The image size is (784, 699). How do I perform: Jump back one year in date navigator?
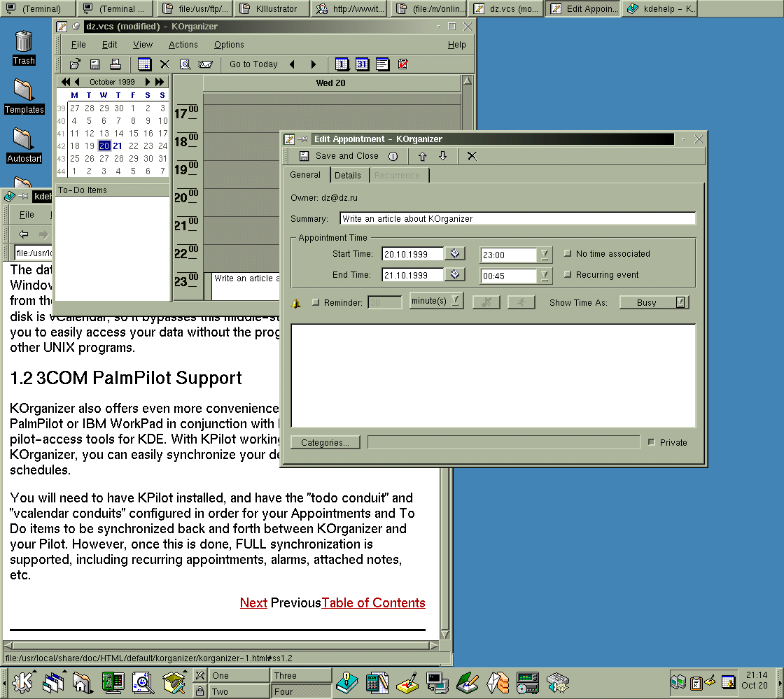click(66, 81)
